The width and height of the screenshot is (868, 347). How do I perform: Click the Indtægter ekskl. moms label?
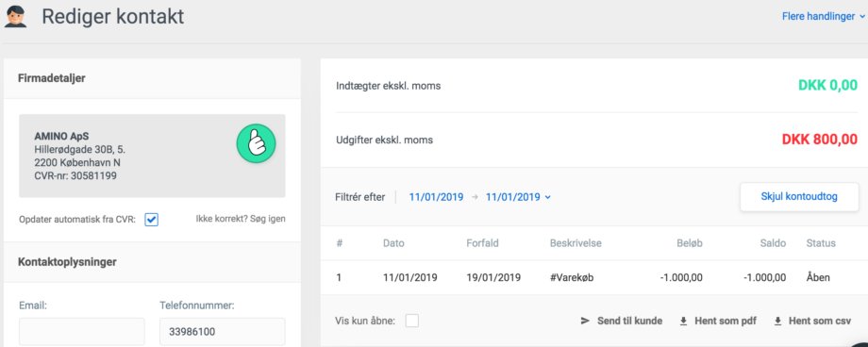tap(389, 86)
